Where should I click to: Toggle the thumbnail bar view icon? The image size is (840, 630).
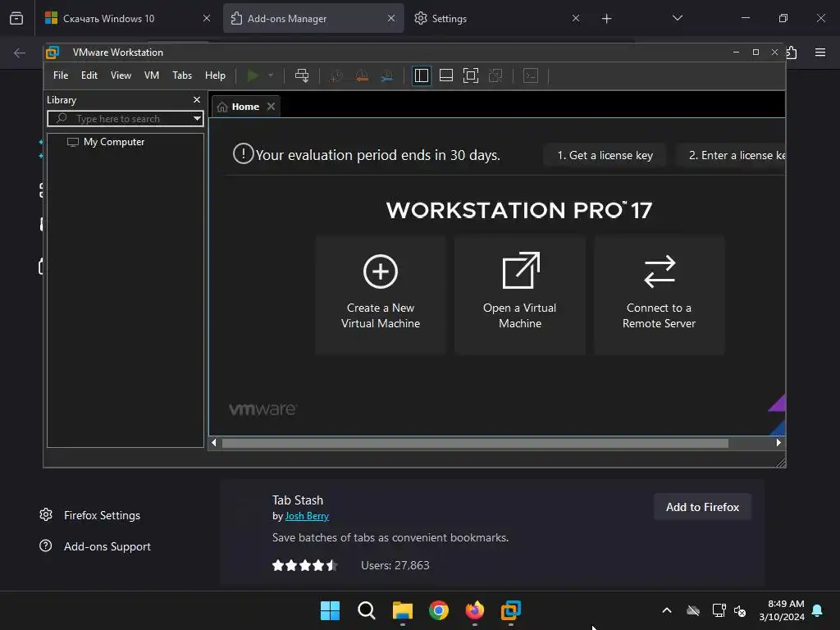click(x=446, y=75)
